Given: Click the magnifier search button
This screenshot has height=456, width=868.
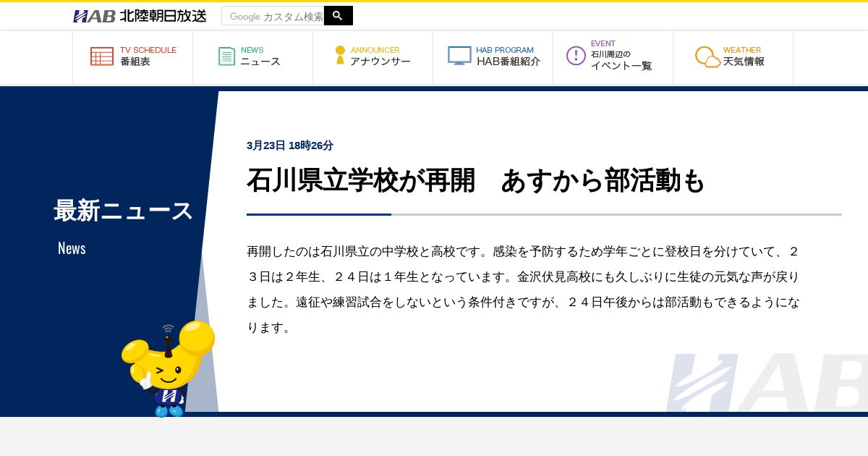Looking at the screenshot, I should [x=338, y=16].
